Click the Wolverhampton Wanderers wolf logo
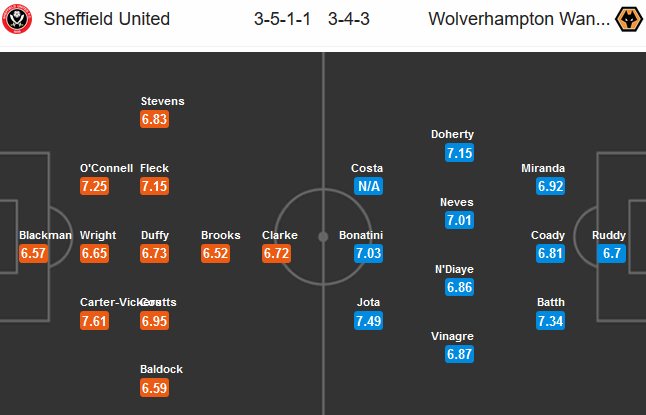The image size is (646, 415). pos(629,19)
